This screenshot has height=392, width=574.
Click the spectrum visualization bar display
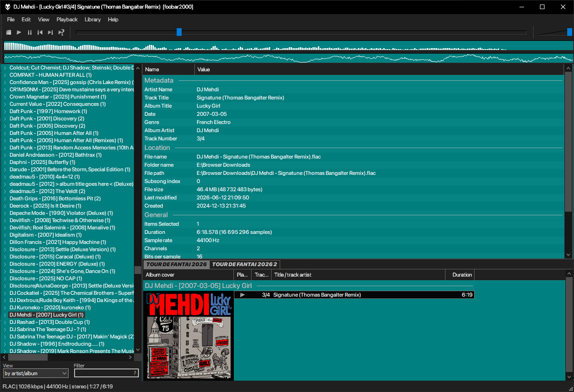[x=288, y=45]
